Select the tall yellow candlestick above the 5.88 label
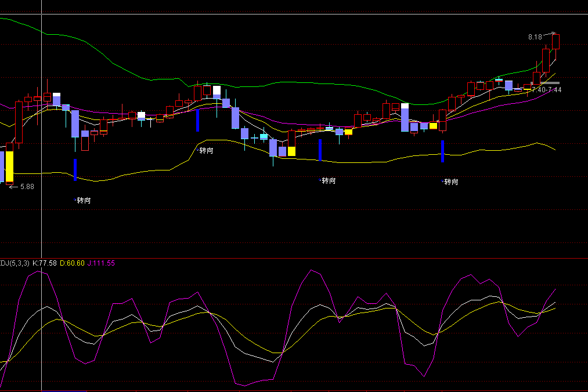The width and height of the screenshot is (588, 392). pyautogui.click(x=9, y=167)
